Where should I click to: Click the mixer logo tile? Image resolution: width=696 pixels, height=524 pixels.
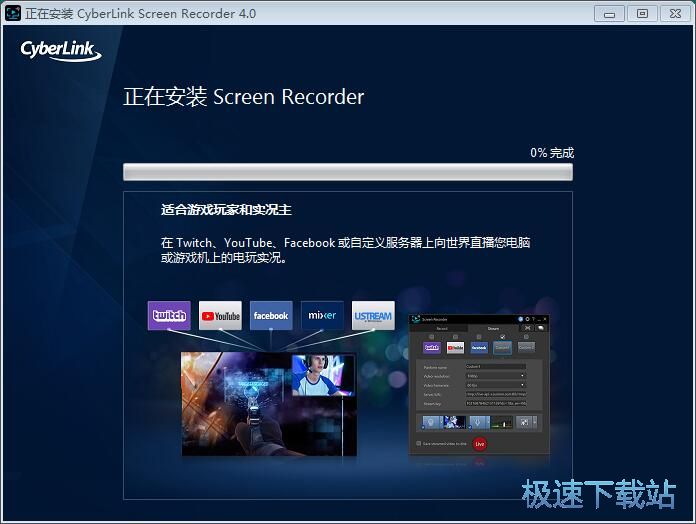point(322,315)
